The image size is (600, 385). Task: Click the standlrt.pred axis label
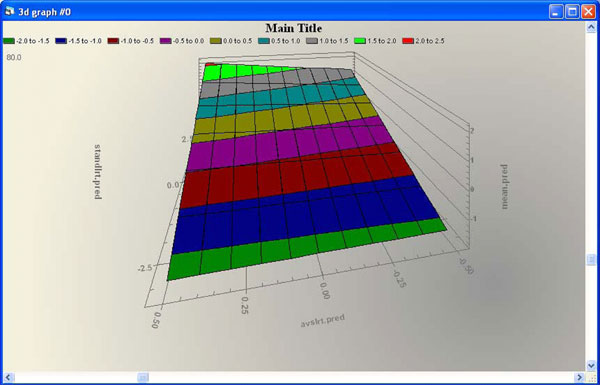(98, 171)
